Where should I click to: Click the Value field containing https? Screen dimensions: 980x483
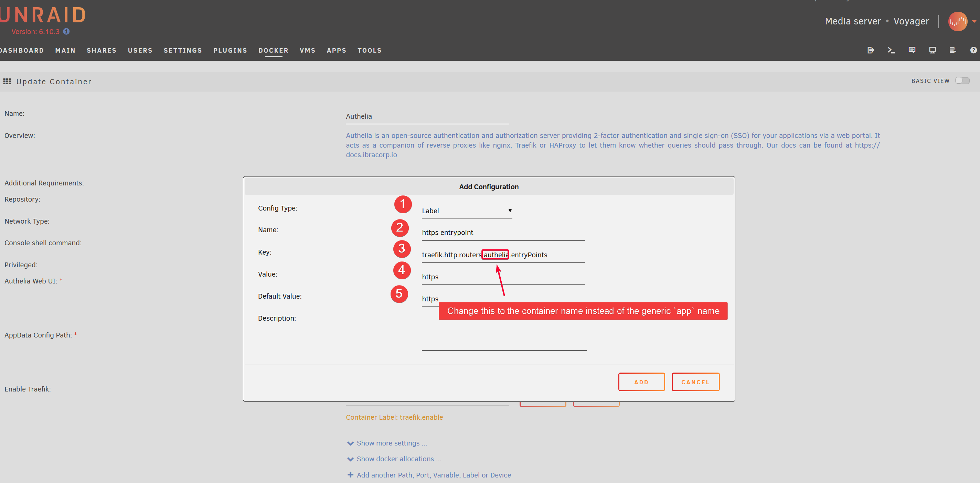[503, 277]
